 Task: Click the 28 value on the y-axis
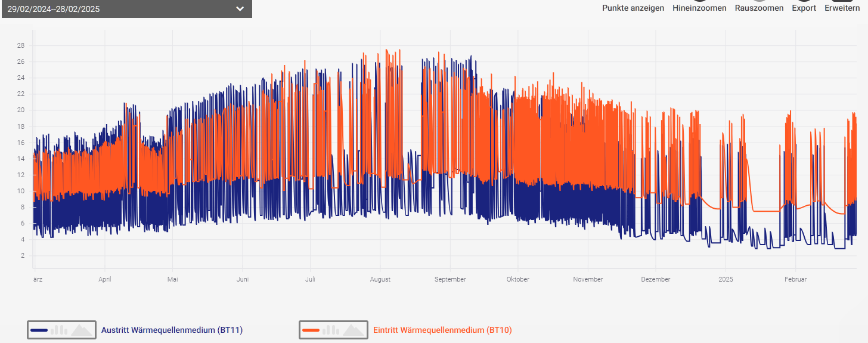click(20, 45)
